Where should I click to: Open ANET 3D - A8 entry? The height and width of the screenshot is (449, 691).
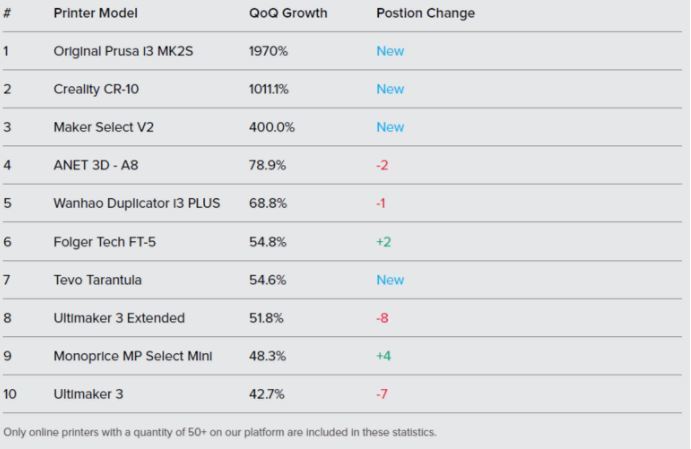[96, 165]
